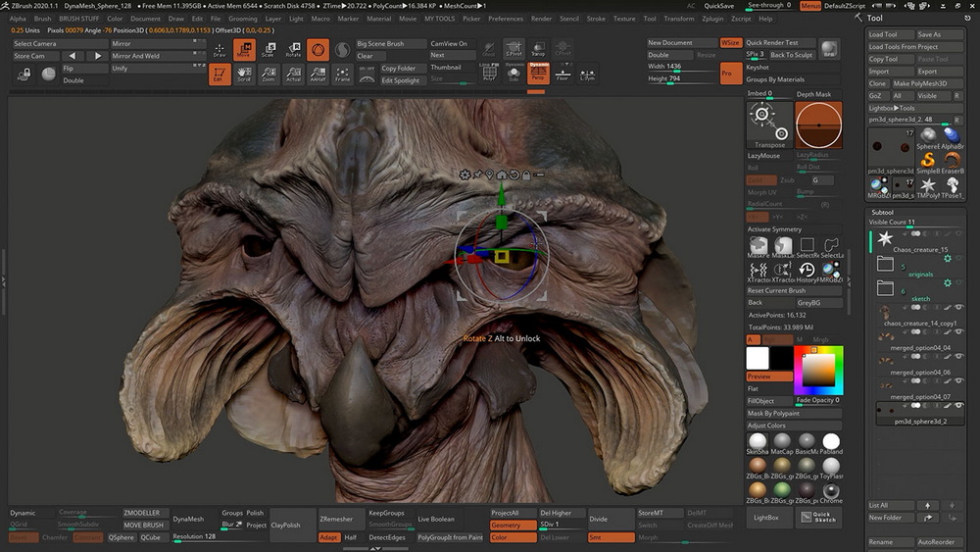This screenshot has height=552, width=980.
Task: Select the Draw mode icon
Action: pyautogui.click(x=220, y=49)
